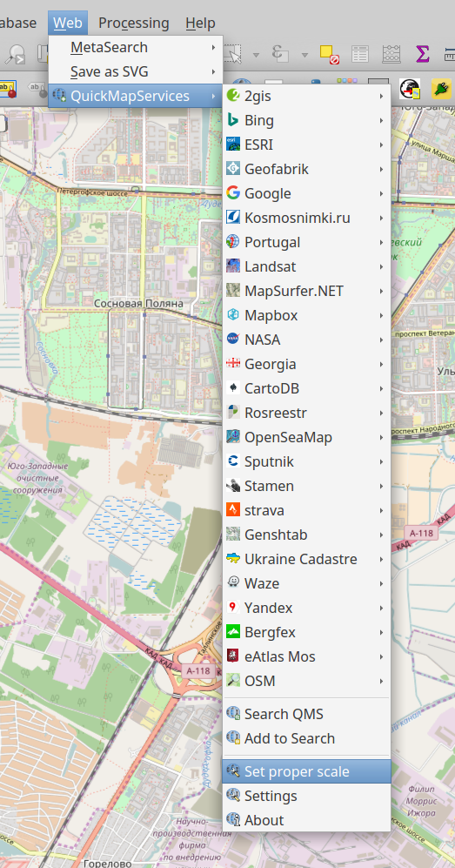Click the select by expression epsilon icon
455x868 pixels.
(281, 54)
